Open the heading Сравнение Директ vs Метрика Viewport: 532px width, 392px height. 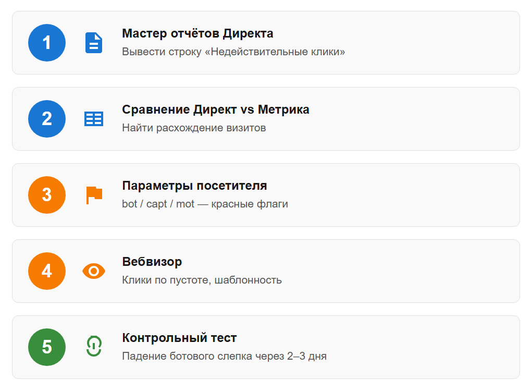point(215,109)
